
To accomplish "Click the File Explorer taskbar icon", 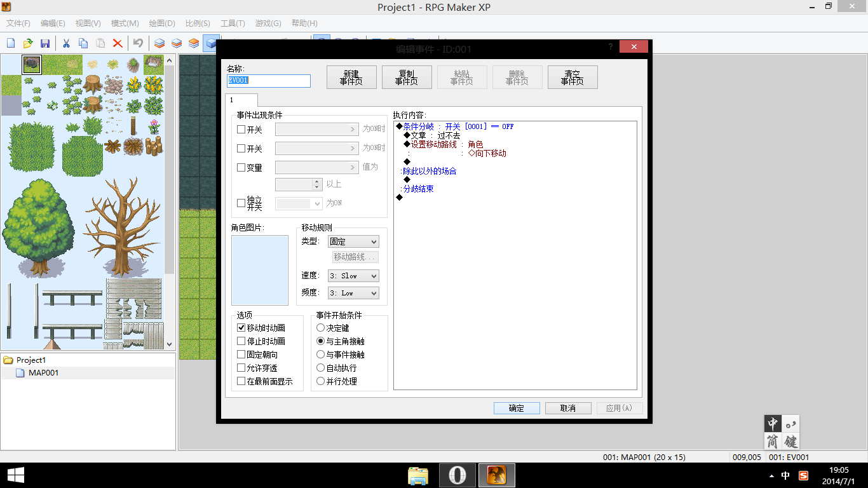I will pyautogui.click(x=418, y=475).
